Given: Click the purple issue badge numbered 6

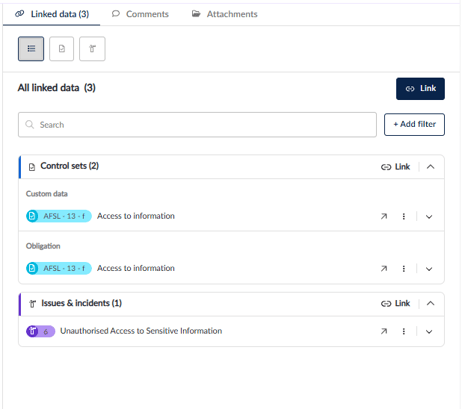Looking at the screenshot, I should (40, 331).
